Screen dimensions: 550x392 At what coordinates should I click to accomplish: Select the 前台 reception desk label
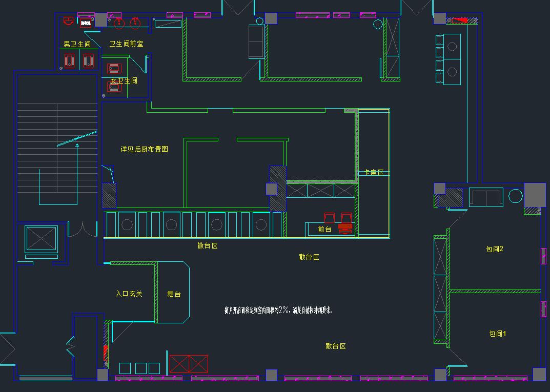(324, 229)
